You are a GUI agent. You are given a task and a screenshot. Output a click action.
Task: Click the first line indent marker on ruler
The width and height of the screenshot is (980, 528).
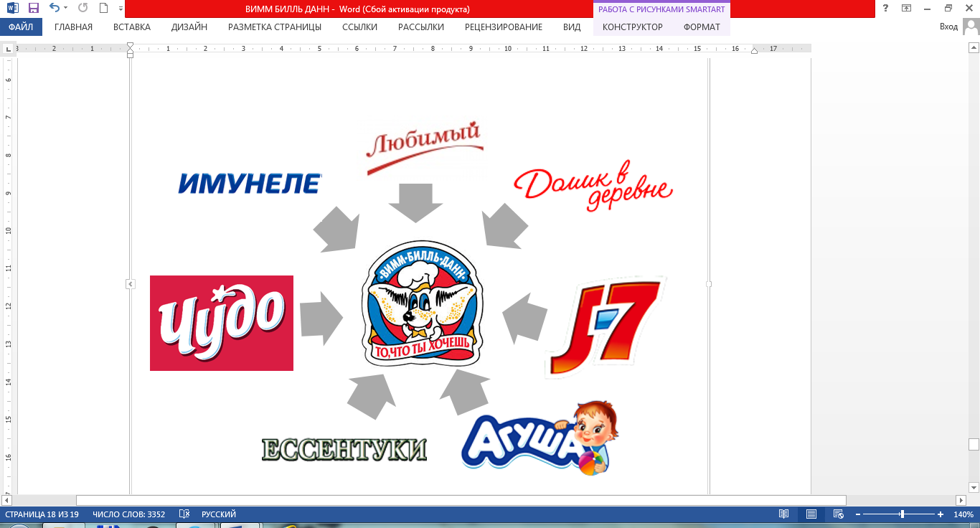point(130,46)
